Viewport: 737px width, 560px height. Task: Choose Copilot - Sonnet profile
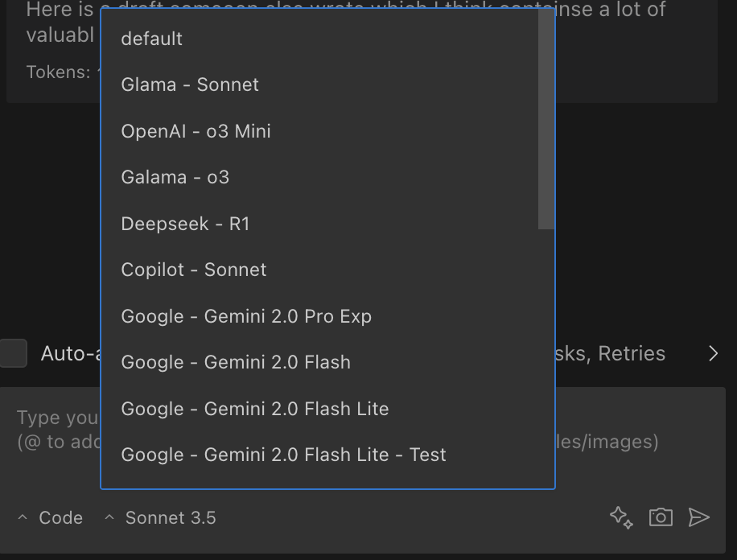(194, 270)
